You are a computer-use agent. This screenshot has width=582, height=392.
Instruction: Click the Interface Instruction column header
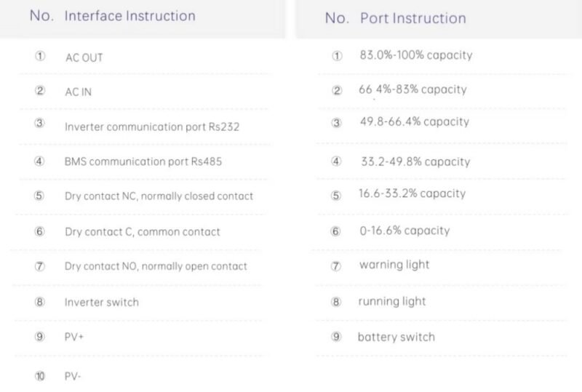click(129, 15)
